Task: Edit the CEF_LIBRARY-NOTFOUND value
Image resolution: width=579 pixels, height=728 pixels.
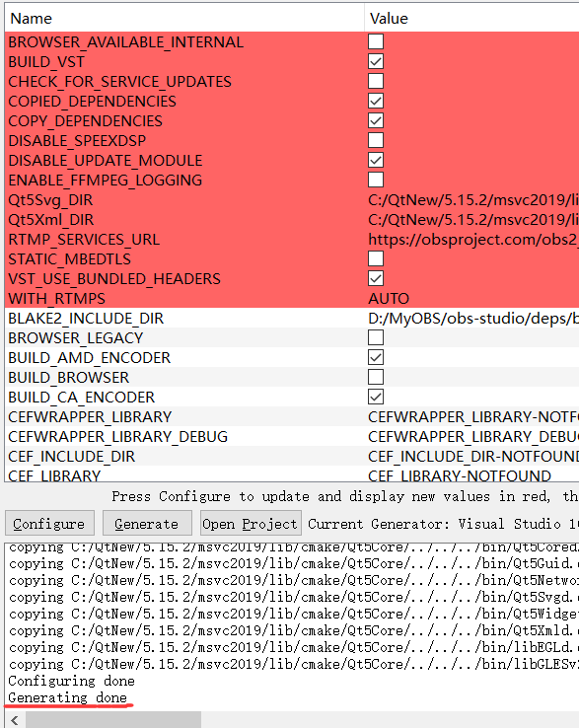Action: pyautogui.click(x=460, y=475)
